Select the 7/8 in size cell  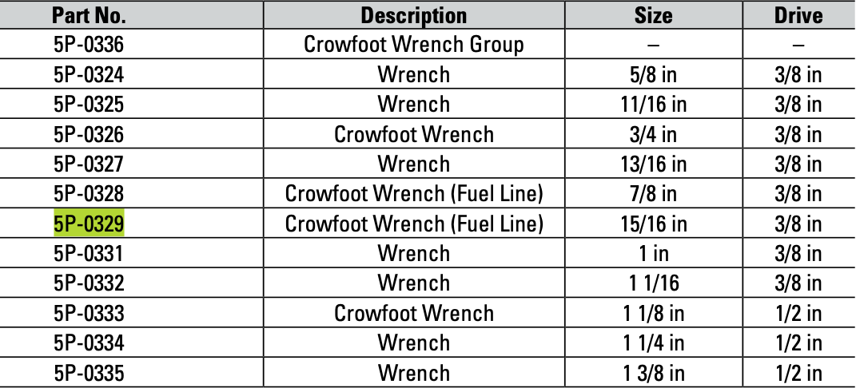(653, 194)
